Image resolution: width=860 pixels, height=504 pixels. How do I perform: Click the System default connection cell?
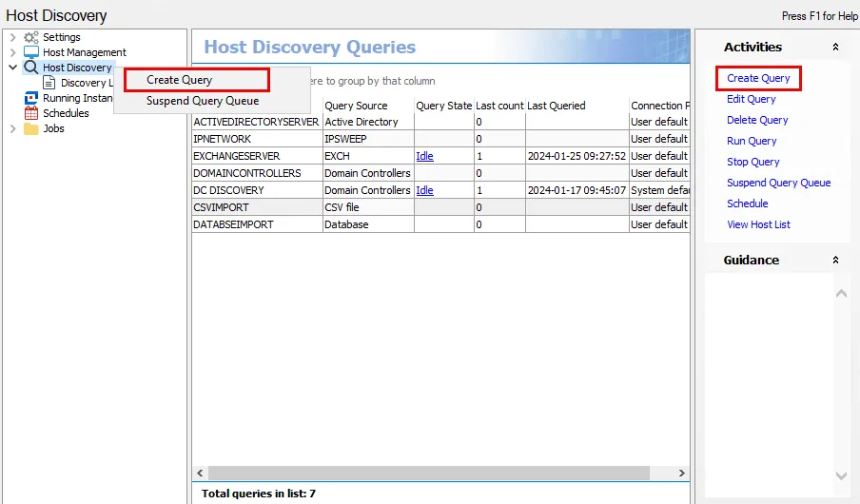660,190
